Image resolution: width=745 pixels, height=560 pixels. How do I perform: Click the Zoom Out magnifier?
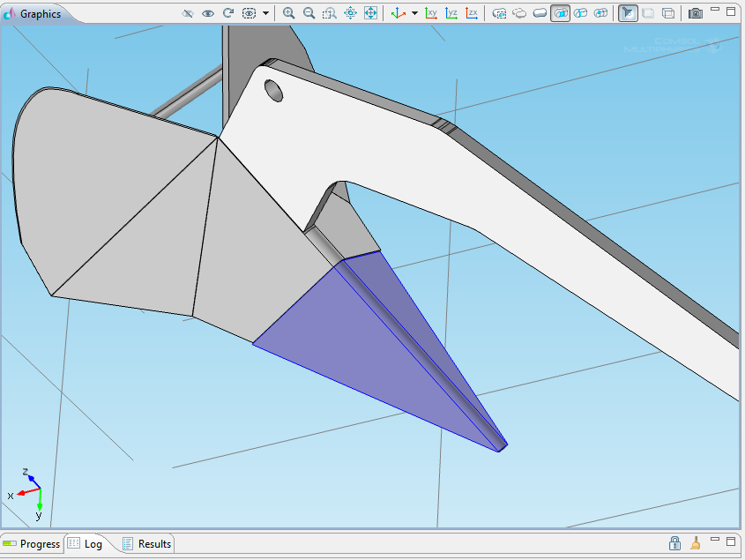(309, 13)
